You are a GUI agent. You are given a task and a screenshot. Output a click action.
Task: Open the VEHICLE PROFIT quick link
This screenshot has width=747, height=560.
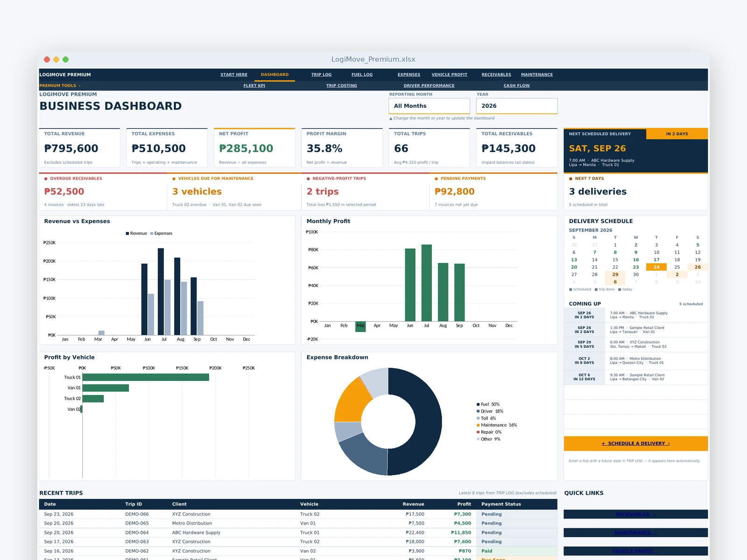[x=636, y=551]
